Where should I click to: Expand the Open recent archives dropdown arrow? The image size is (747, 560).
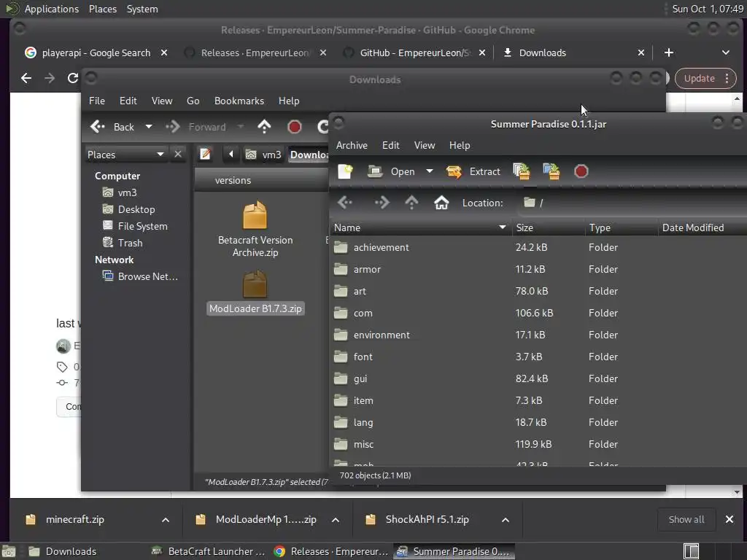pos(429,171)
